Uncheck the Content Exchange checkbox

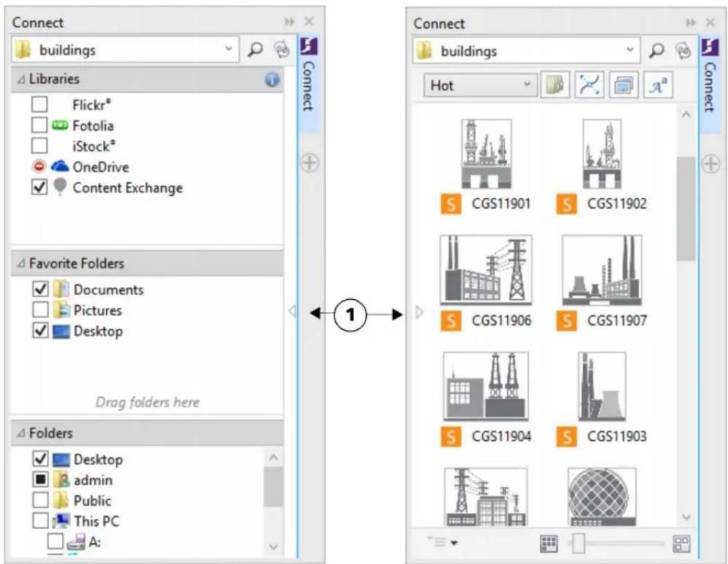(x=39, y=187)
